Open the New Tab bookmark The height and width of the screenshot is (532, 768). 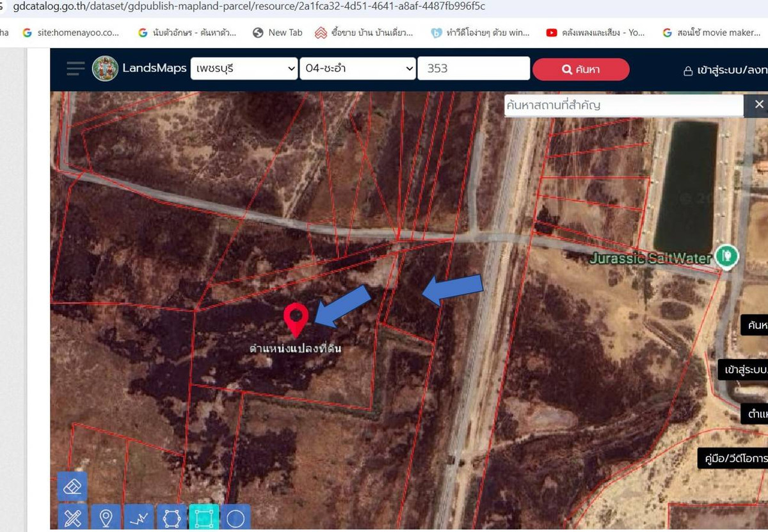pyautogui.click(x=277, y=33)
